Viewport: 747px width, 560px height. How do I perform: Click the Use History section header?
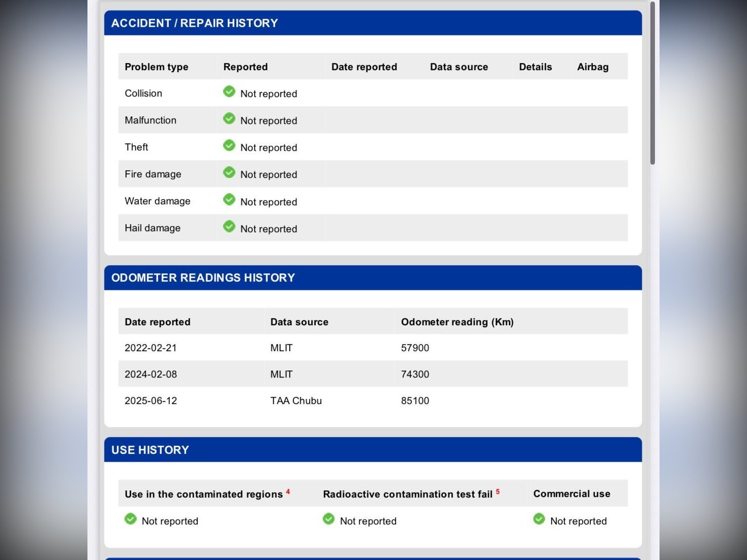pos(150,450)
